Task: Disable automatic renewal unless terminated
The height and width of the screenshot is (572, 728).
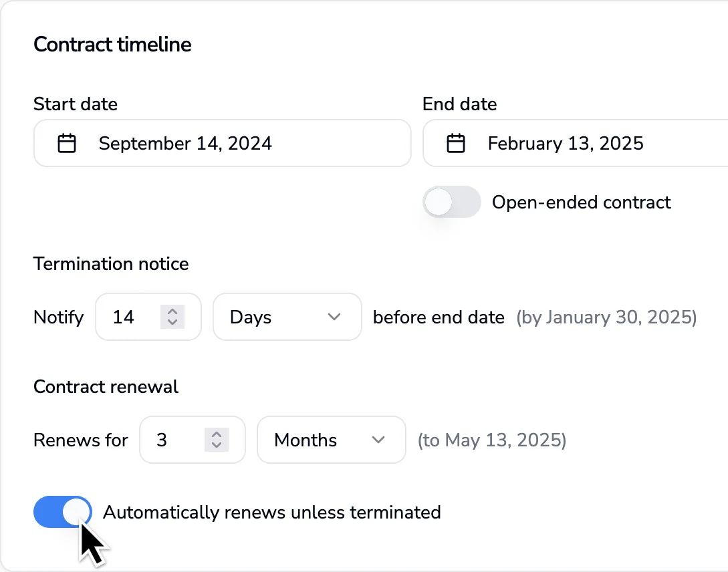Action: 63,512
